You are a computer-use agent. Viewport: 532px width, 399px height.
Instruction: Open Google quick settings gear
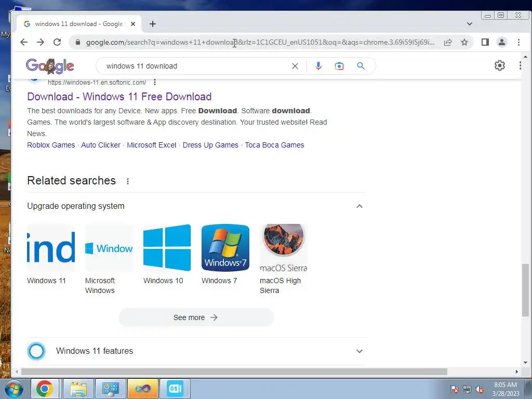499,65
